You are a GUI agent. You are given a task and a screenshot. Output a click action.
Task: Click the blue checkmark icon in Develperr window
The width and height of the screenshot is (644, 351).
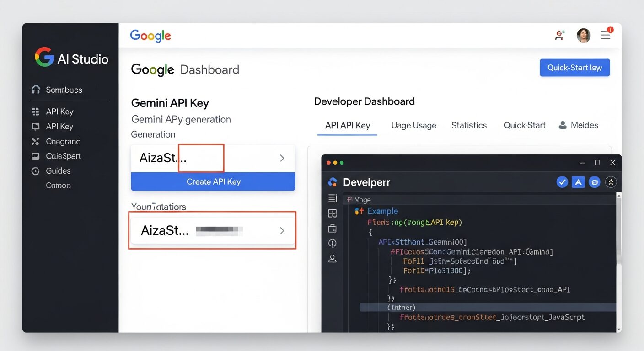562,182
